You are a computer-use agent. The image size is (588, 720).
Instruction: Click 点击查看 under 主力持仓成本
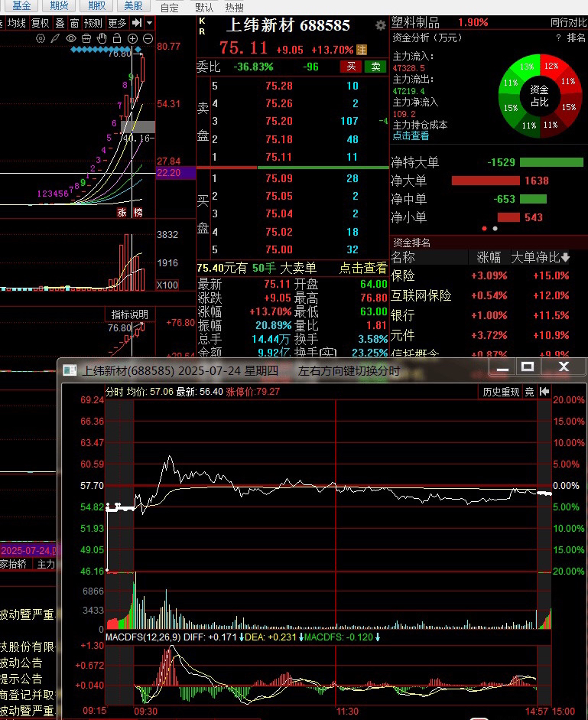pyautogui.click(x=411, y=135)
